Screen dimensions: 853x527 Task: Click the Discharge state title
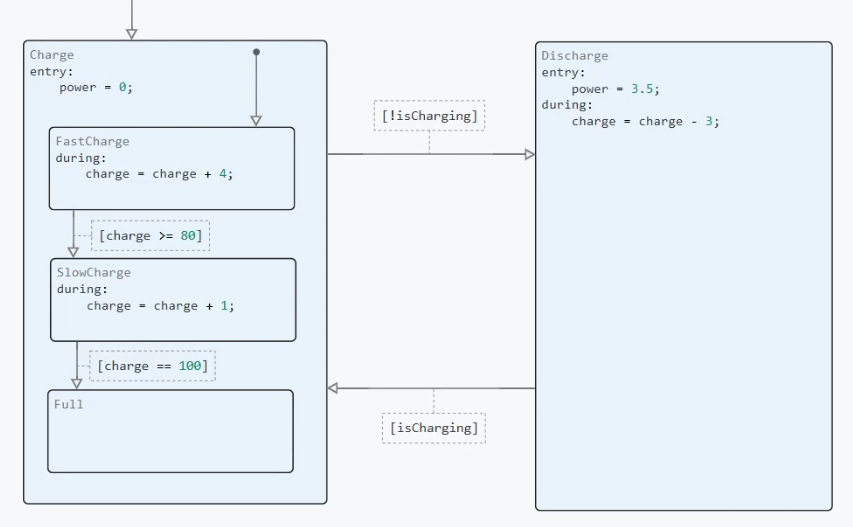574,56
